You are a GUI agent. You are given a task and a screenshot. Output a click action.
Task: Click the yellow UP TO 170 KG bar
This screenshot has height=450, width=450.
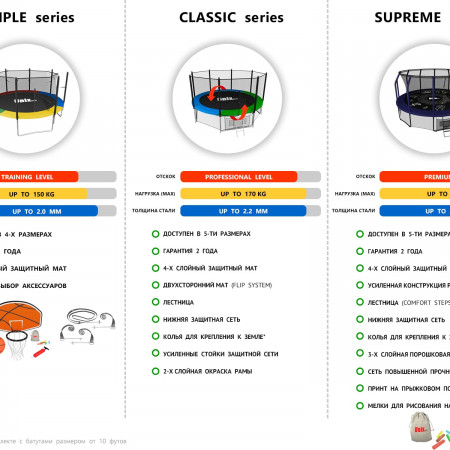(x=243, y=194)
